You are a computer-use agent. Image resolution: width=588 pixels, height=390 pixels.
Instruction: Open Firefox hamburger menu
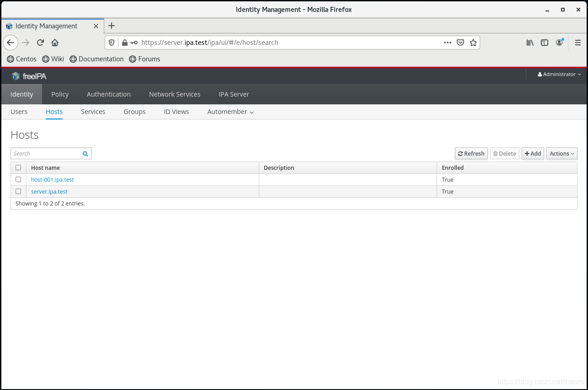pos(578,43)
